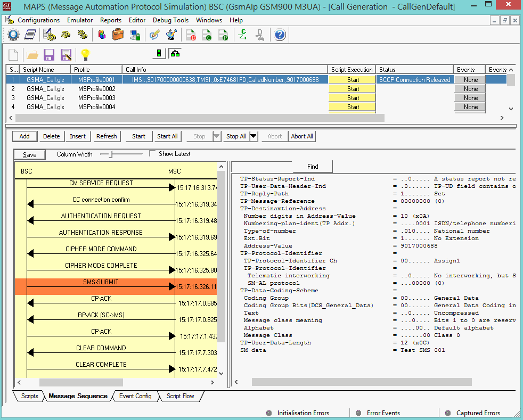The width and height of the screenshot is (523, 420).
Task: Click the Find button
Action: [313, 166]
